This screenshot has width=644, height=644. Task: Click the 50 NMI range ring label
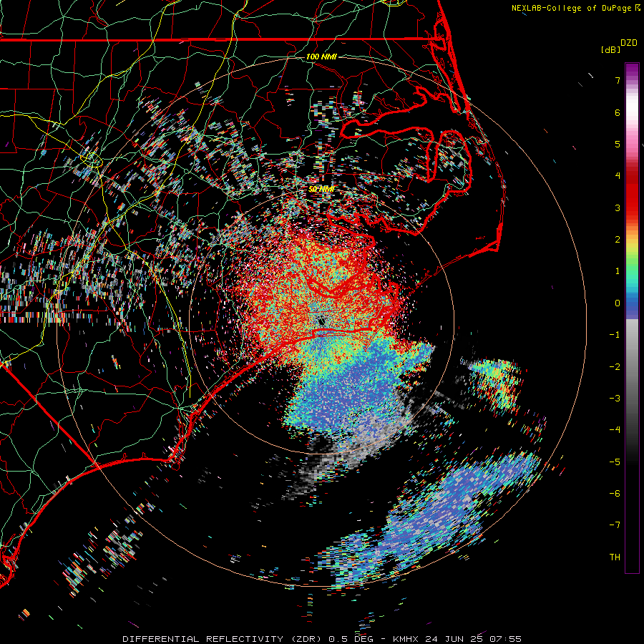pos(321,189)
